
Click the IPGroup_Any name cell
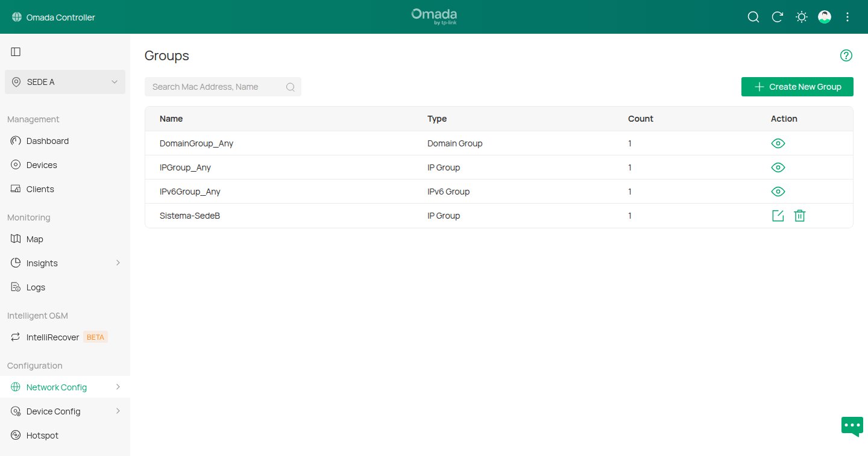[x=185, y=167]
